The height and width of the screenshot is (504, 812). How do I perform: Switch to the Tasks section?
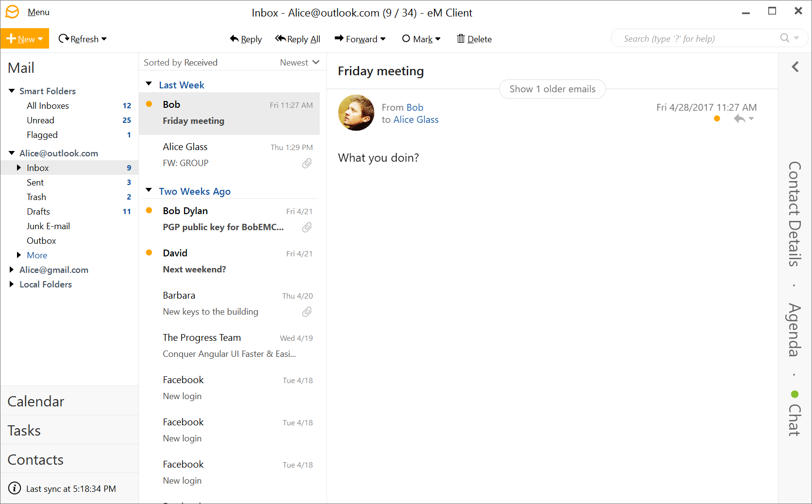click(x=69, y=430)
